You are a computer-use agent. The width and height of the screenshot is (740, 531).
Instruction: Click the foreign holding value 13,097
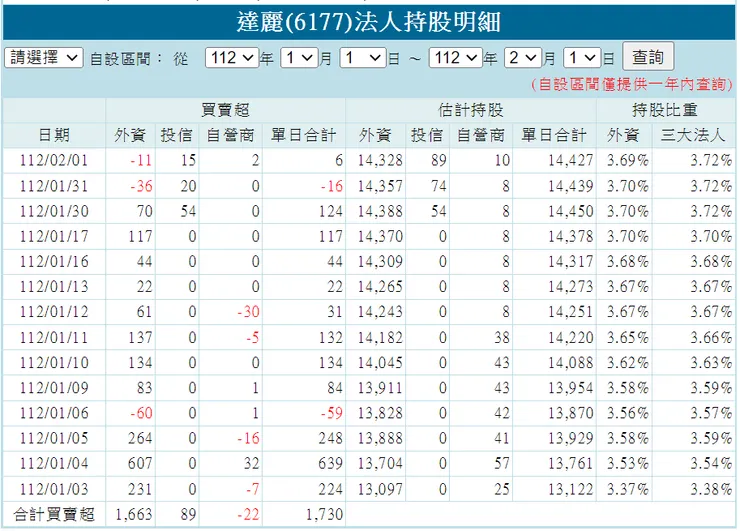380,489
